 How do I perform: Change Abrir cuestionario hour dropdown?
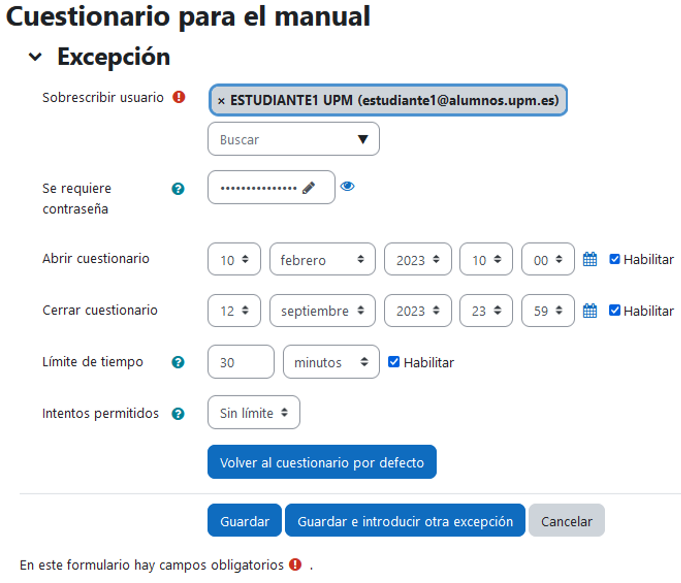point(486,259)
